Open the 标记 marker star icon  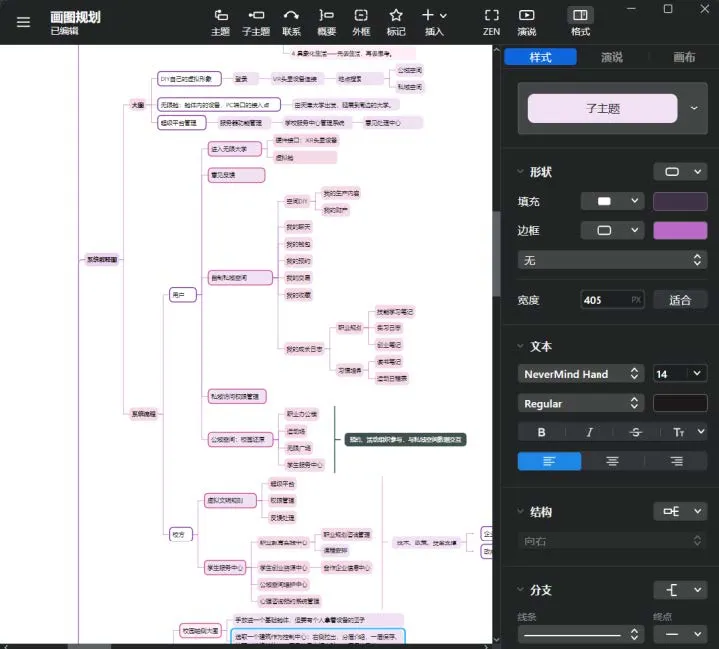click(x=396, y=22)
